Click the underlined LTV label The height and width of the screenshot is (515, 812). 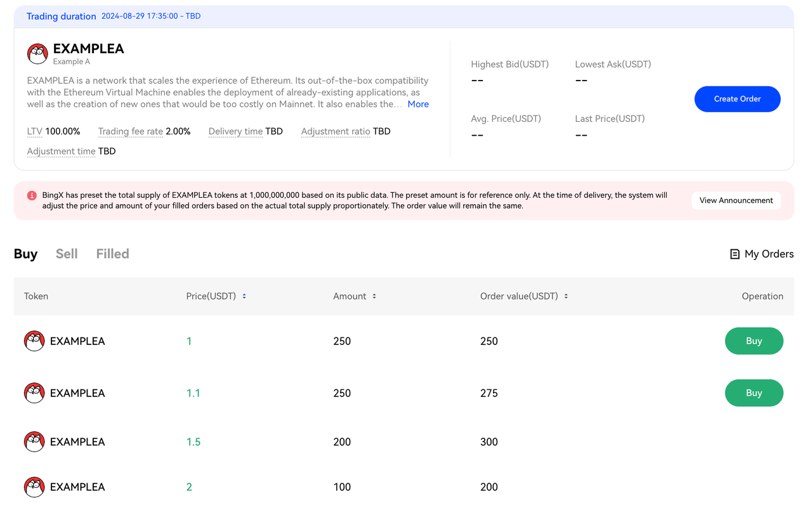click(x=34, y=131)
